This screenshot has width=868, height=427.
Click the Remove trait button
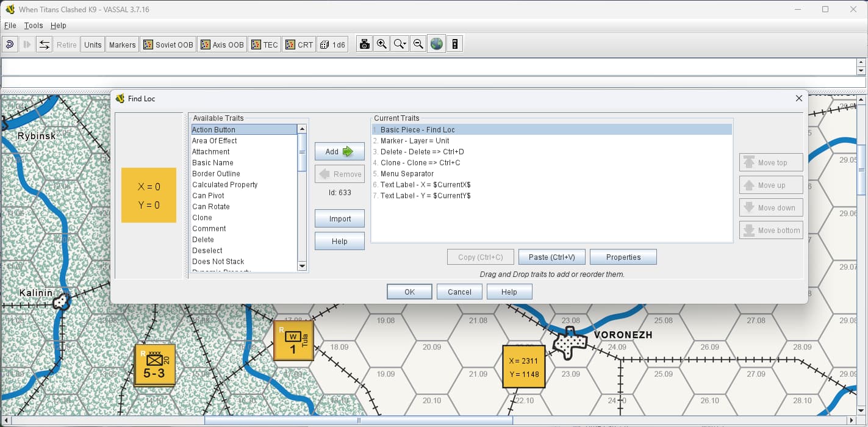(340, 174)
